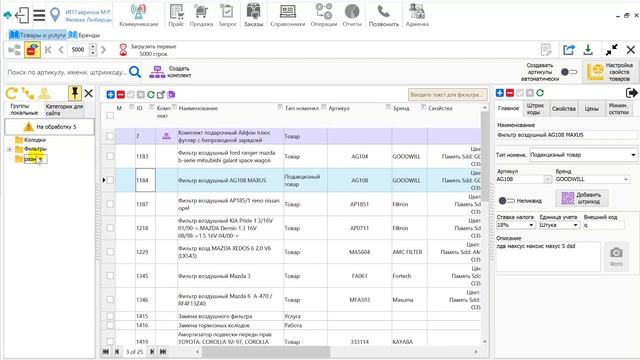This screenshot has width=640, height=360.
Task: Click the hourglass load first rows icon
Action: 123,50
